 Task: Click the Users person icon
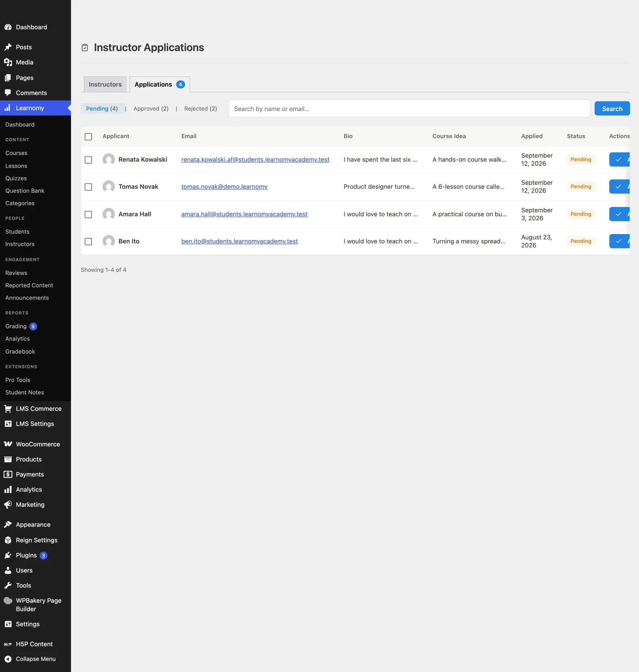point(8,571)
